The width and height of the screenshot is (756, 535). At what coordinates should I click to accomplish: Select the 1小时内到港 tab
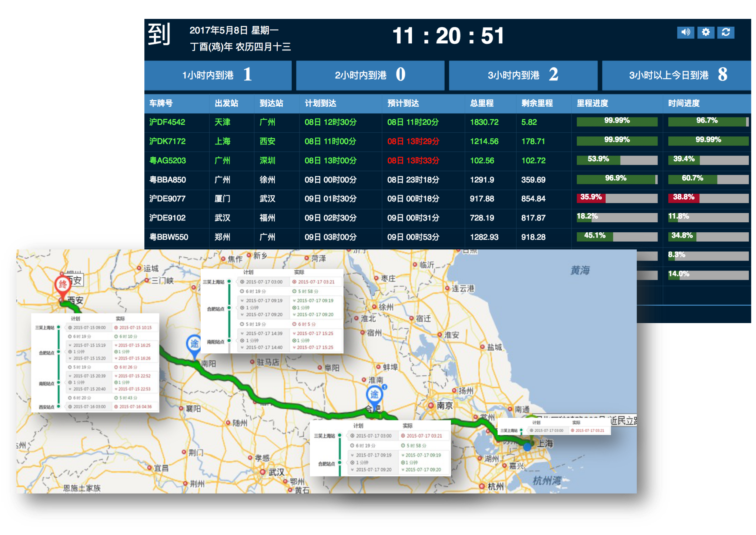click(x=218, y=75)
